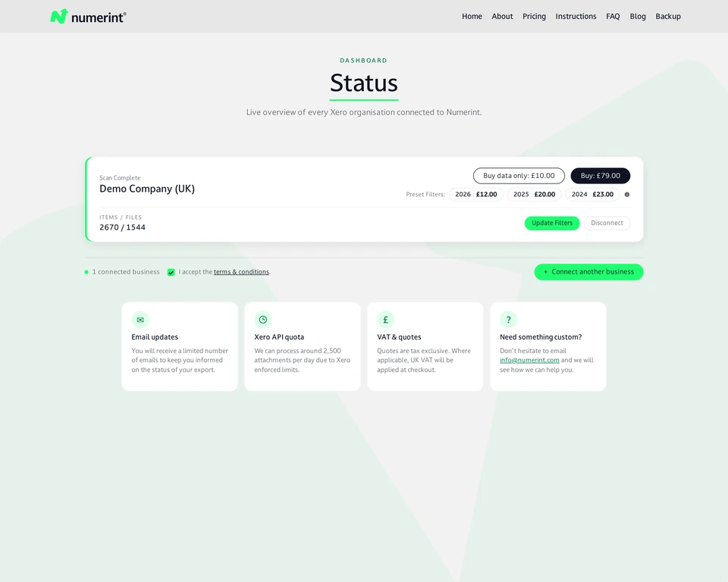Go to the About page
This screenshot has width=728, height=582.
coord(502,16)
